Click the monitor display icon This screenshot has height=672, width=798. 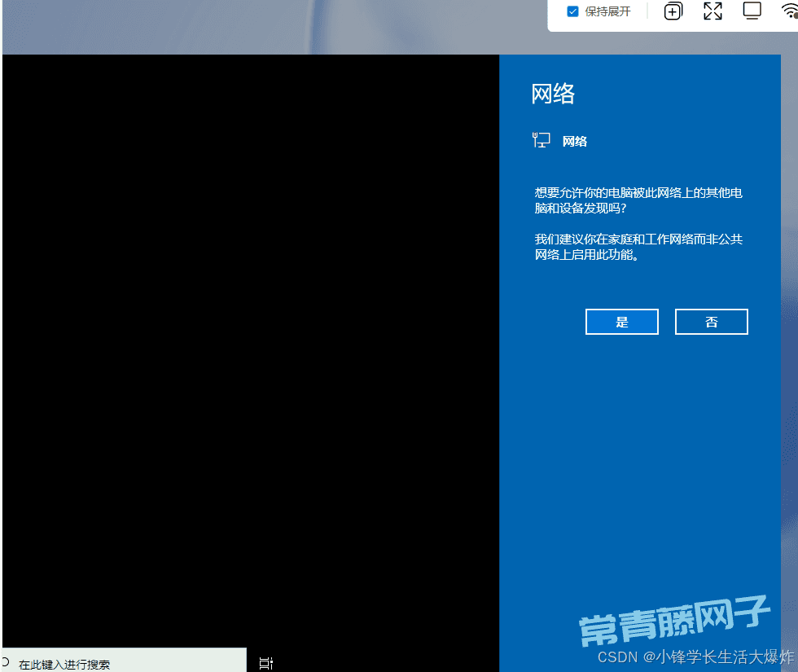coord(752,11)
